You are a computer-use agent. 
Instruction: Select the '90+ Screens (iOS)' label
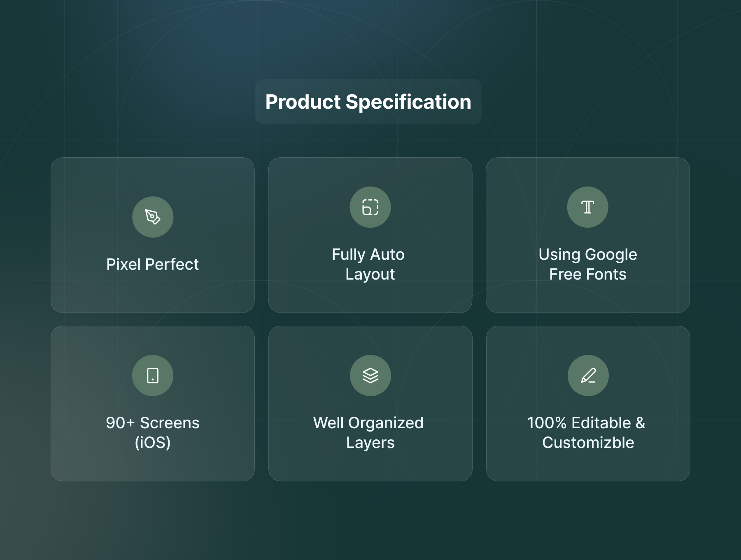(x=152, y=432)
